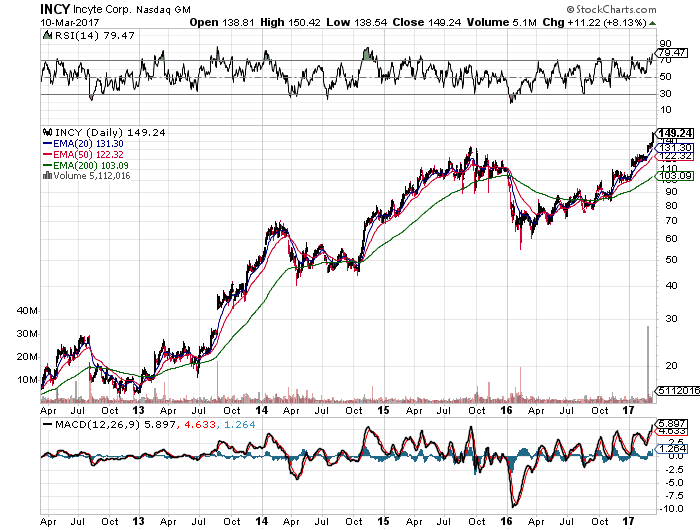Viewport: 700px width, 530px height.
Task: Click the red EMA(50) line swatch
Action: click(48, 154)
